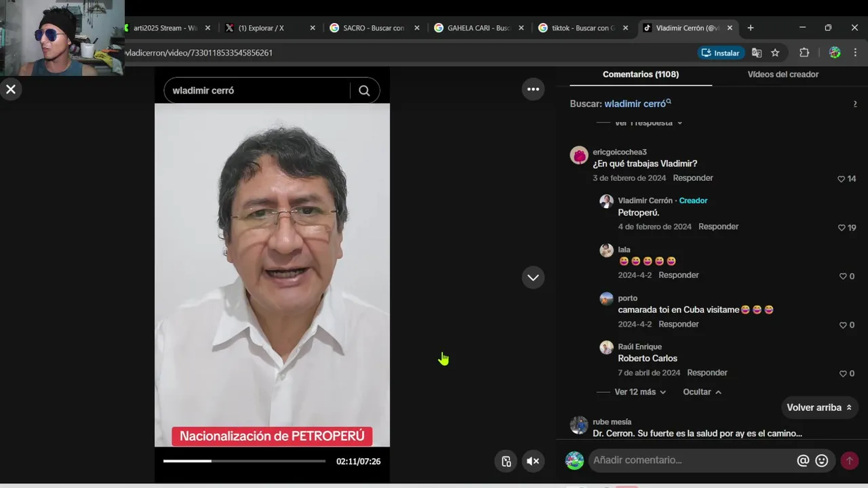This screenshot has height=488, width=868.
Task: Post comment with red arrow button
Action: pyautogui.click(x=850, y=461)
